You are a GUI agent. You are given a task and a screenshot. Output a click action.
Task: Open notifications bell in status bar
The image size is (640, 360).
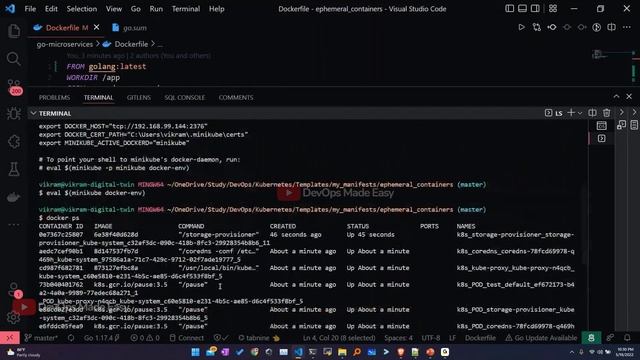627,338
